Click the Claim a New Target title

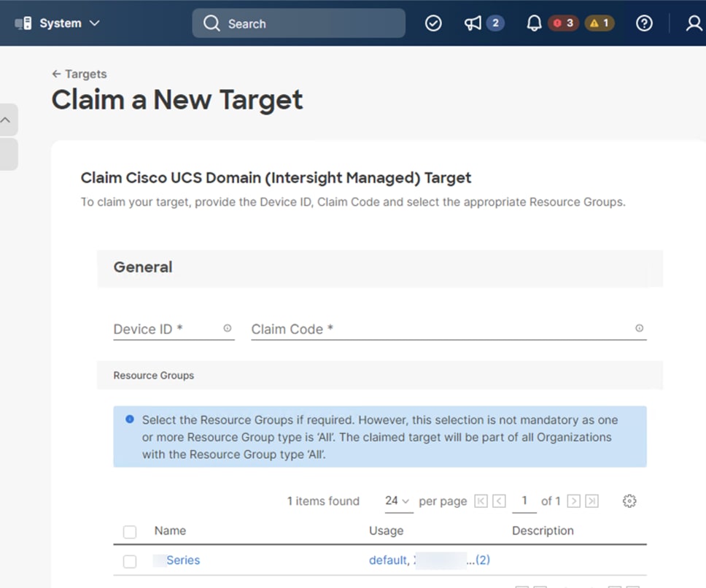click(x=177, y=99)
